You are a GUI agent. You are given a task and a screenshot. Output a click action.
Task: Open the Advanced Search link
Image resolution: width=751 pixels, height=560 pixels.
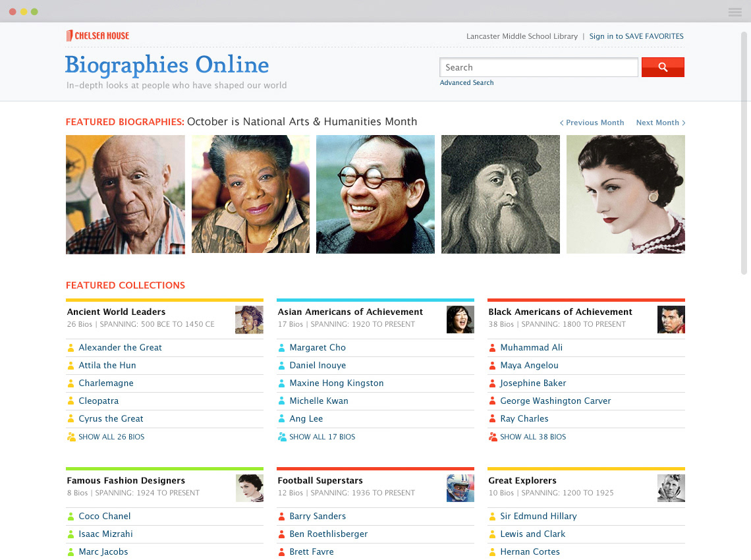(x=466, y=82)
